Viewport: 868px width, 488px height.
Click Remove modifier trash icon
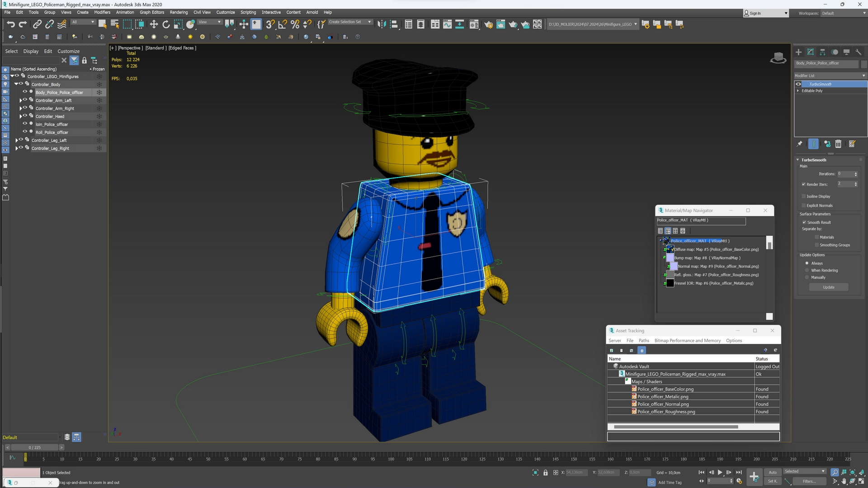pos(838,144)
